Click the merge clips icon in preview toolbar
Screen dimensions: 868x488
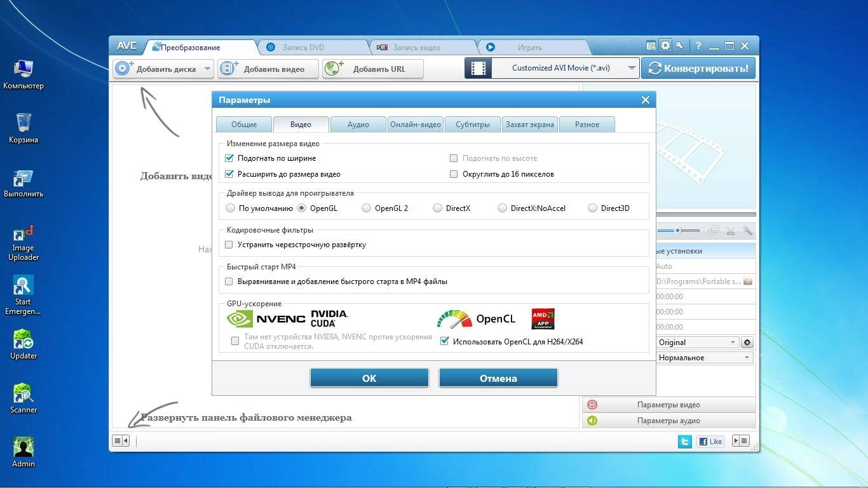click(714, 231)
